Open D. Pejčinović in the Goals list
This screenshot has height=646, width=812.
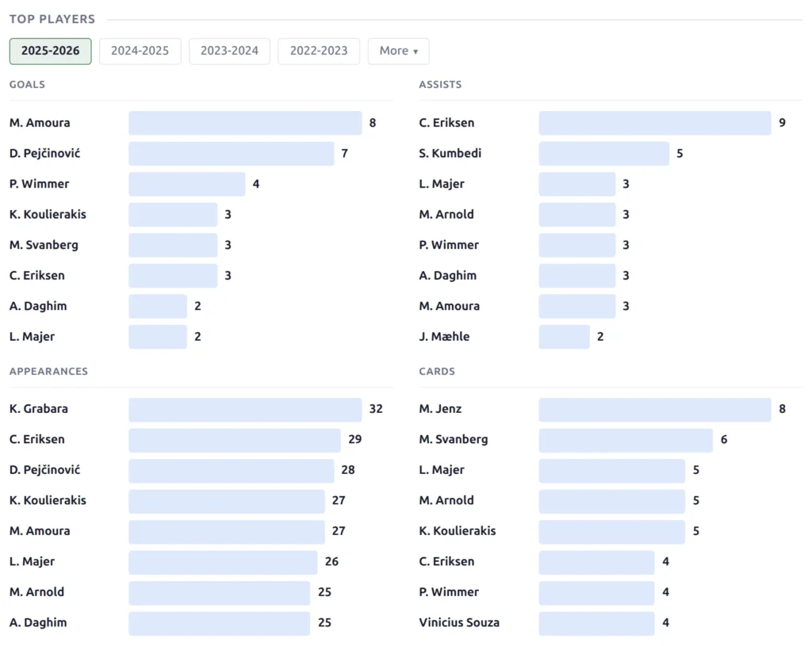45,153
